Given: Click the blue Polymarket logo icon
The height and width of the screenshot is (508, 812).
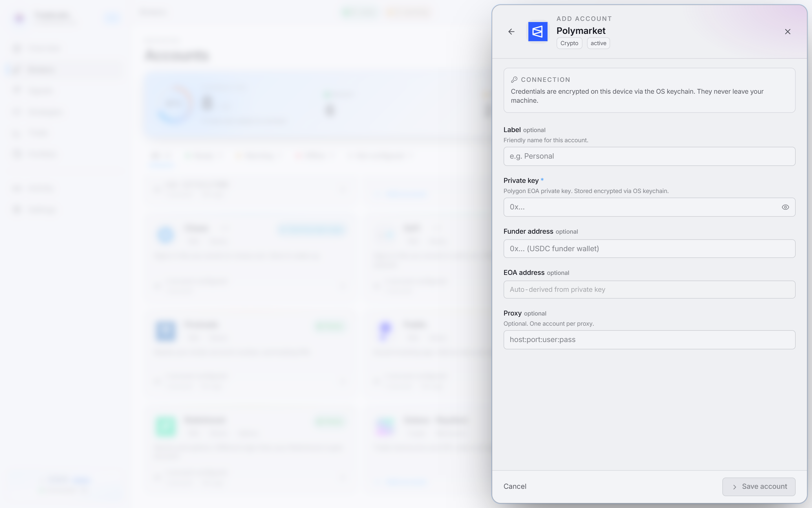Looking at the screenshot, I should tap(538, 32).
